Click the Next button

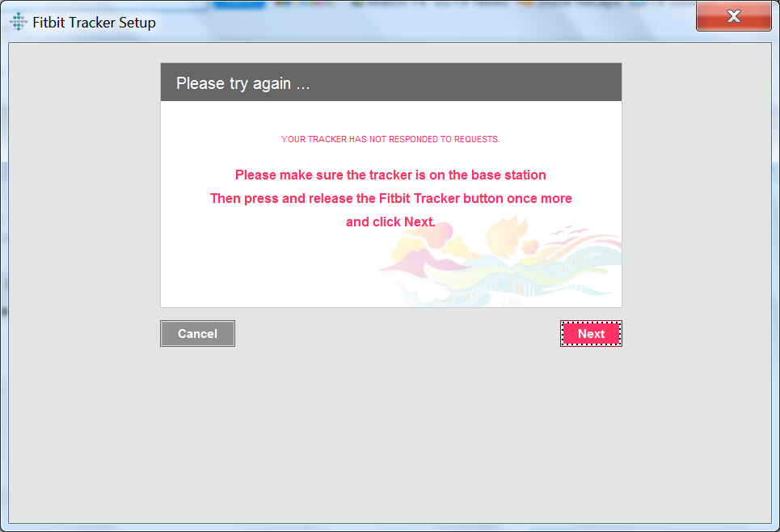pos(591,333)
